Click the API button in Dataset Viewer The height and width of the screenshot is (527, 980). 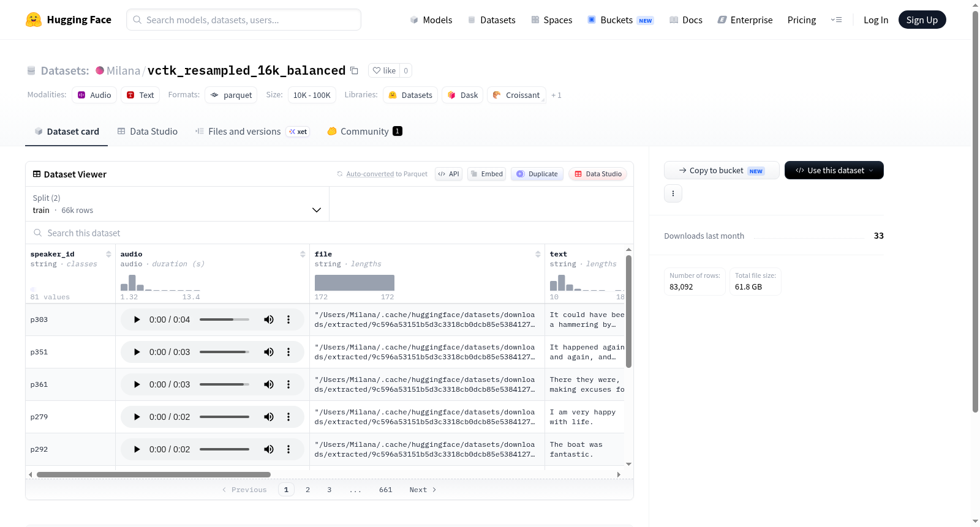point(448,174)
